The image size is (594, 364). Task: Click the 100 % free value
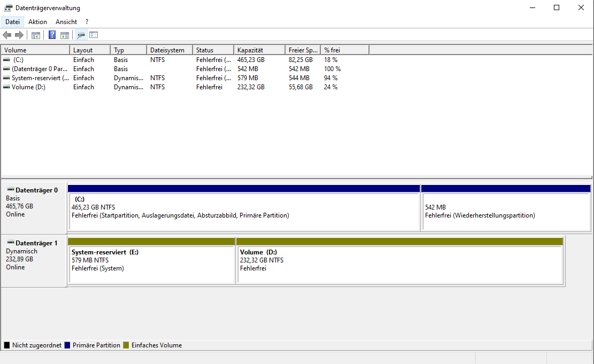[332, 69]
